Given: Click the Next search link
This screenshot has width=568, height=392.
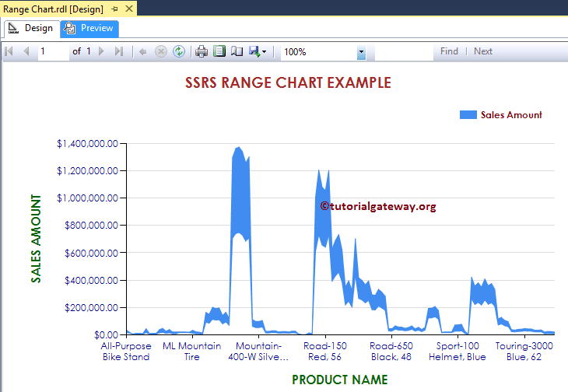Looking at the screenshot, I should tap(483, 51).
